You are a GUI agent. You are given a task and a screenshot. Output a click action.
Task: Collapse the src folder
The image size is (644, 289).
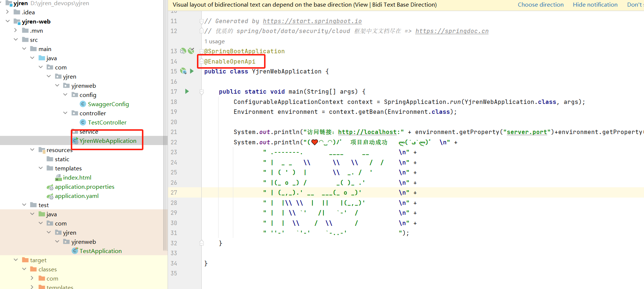point(15,40)
